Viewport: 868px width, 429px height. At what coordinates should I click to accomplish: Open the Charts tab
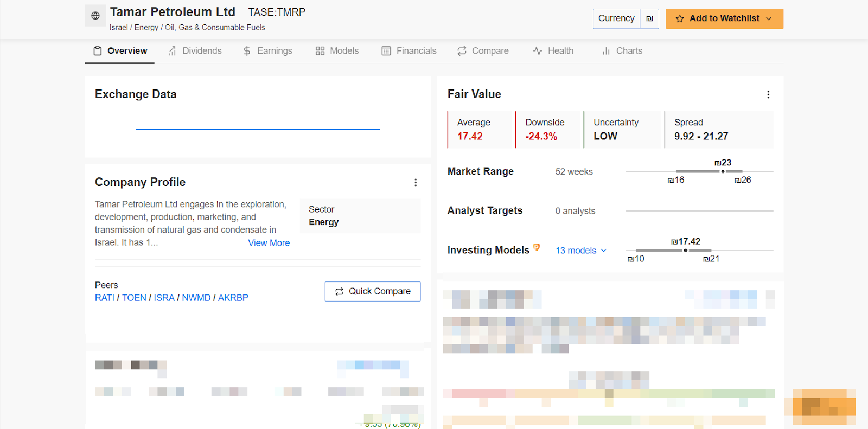pyautogui.click(x=622, y=51)
